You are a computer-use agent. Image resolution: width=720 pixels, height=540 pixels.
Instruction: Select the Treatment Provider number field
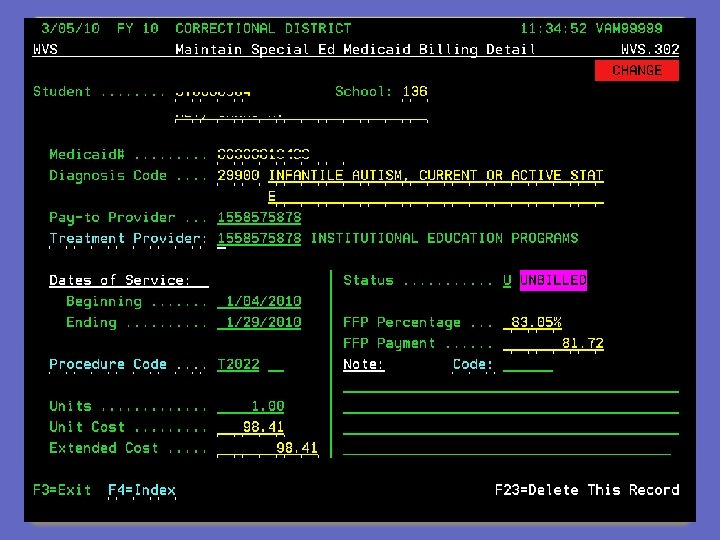pos(259,238)
